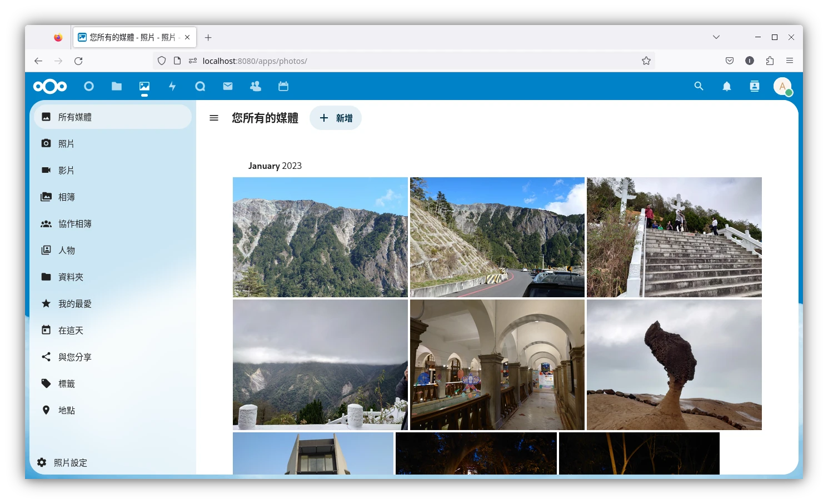Open the arched hallway photo thumbnail
The height and width of the screenshot is (504, 828).
497,365
